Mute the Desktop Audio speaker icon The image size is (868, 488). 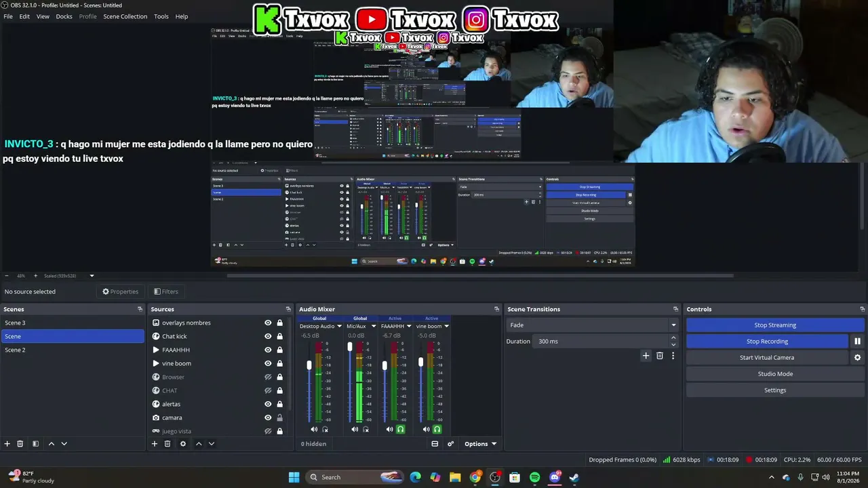tap(314, 429)
